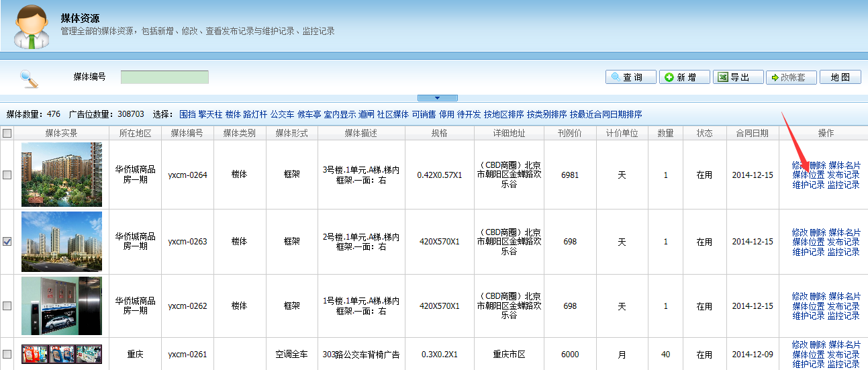
Task: Click the 新增 add button
Action: click(684, 77)
